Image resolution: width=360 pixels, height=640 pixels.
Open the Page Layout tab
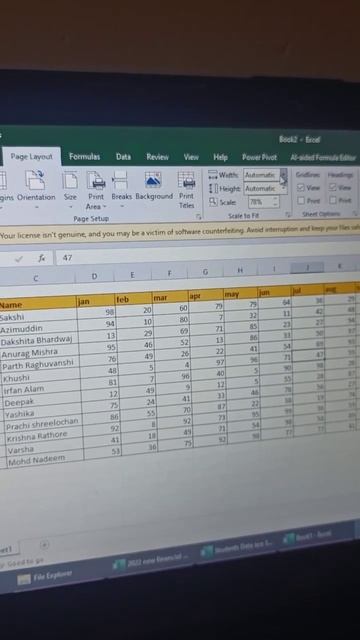point(31,156)
